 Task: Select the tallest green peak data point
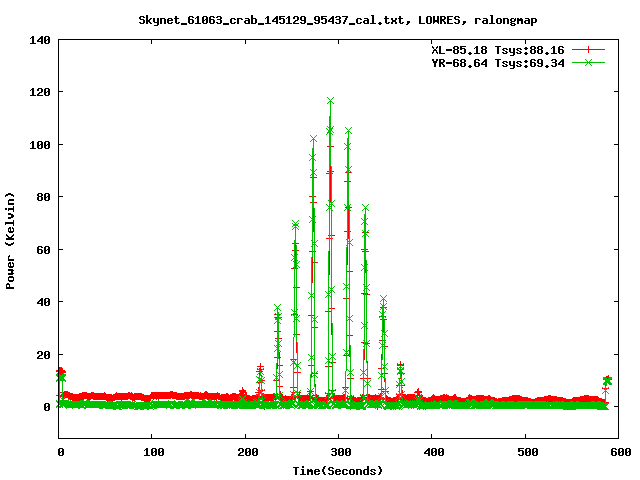tap(330, 101)
